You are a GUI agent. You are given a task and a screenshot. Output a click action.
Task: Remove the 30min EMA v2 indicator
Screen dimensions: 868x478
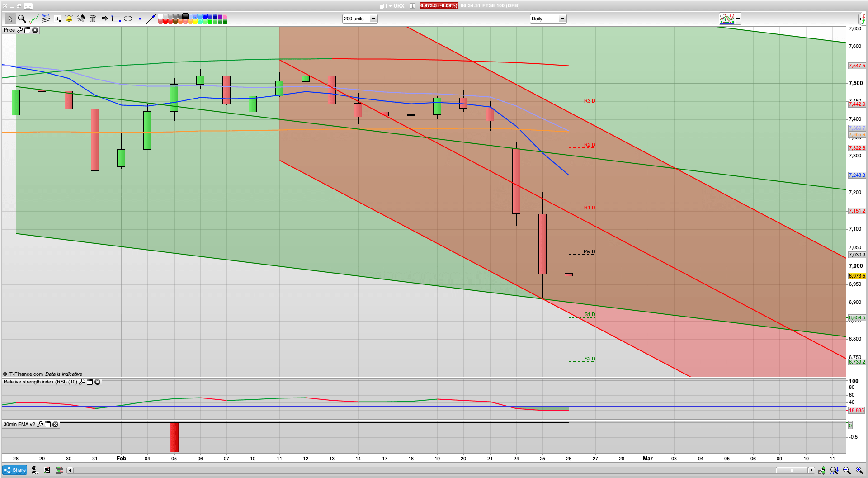tap(55, 425)
